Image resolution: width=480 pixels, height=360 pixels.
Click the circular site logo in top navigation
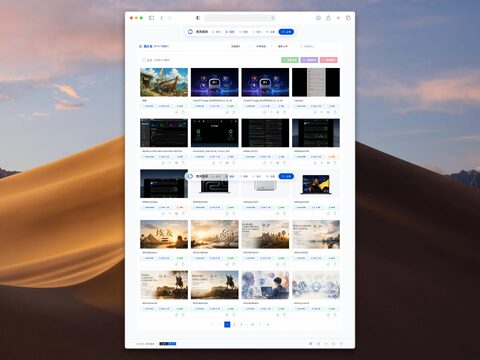(x=190, y=32)
